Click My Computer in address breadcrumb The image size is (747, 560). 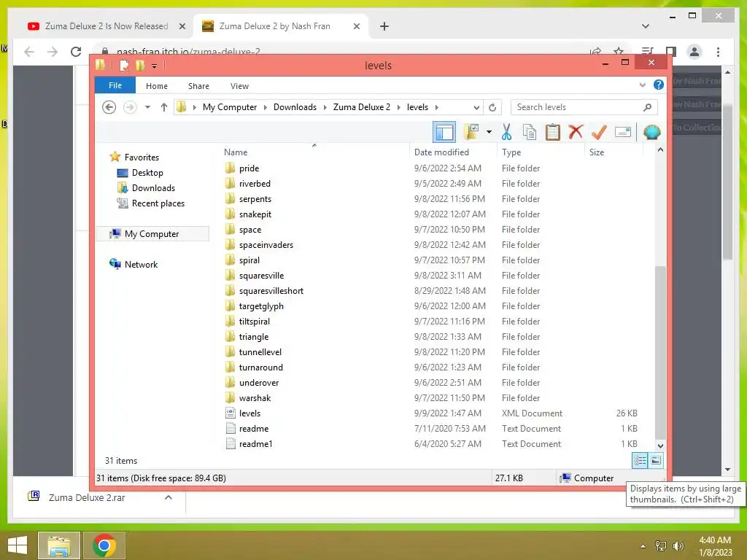click(230, 107)
